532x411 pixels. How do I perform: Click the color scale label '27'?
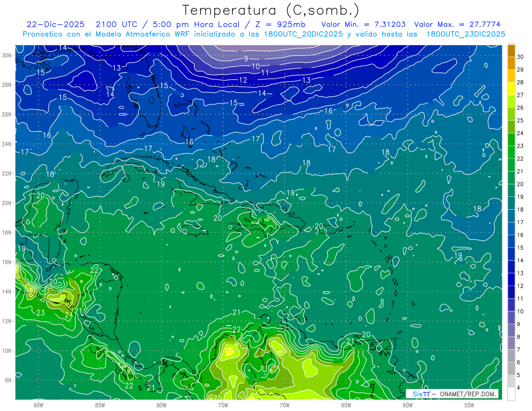[521, 94]
